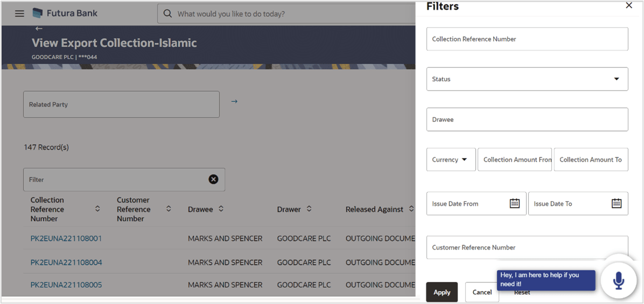Open the Currency dropdown

(x=451, y=160)
